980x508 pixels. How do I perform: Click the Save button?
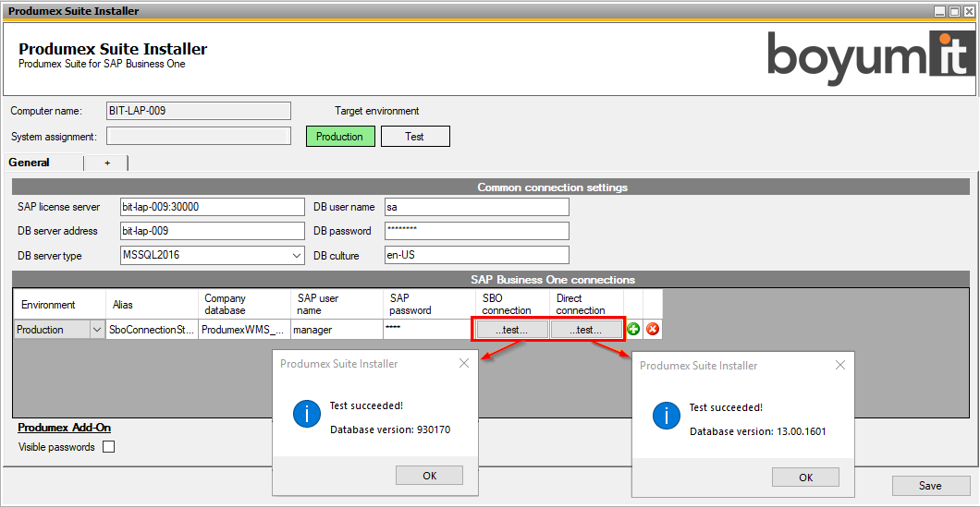930,486
